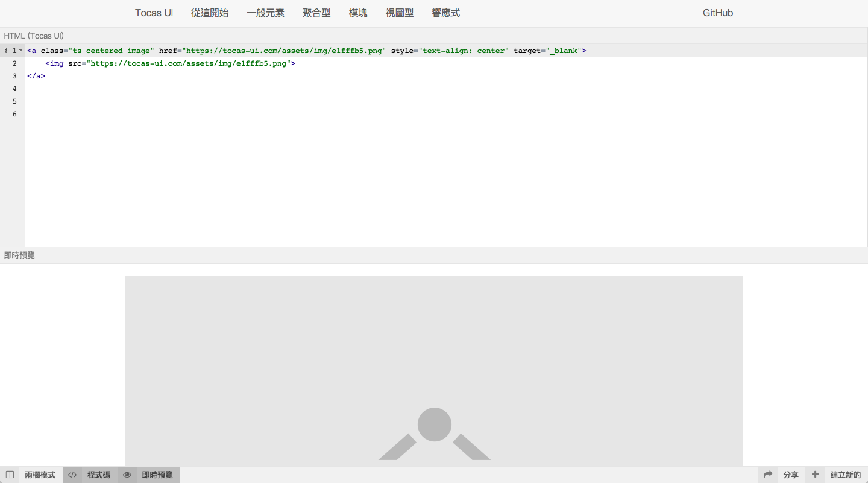The width and height of the screenshot is (868, 483).
Task: Place cursor on the closing </a> tag
Action: pyautogui.click(x=36, y=76)
